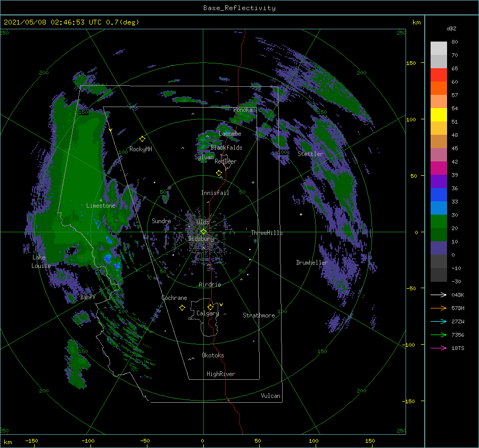479x448 pixels.
Task: Click the yellow radar-site diamond at map center
Action: pyautogui.click(x=203, y=232)
